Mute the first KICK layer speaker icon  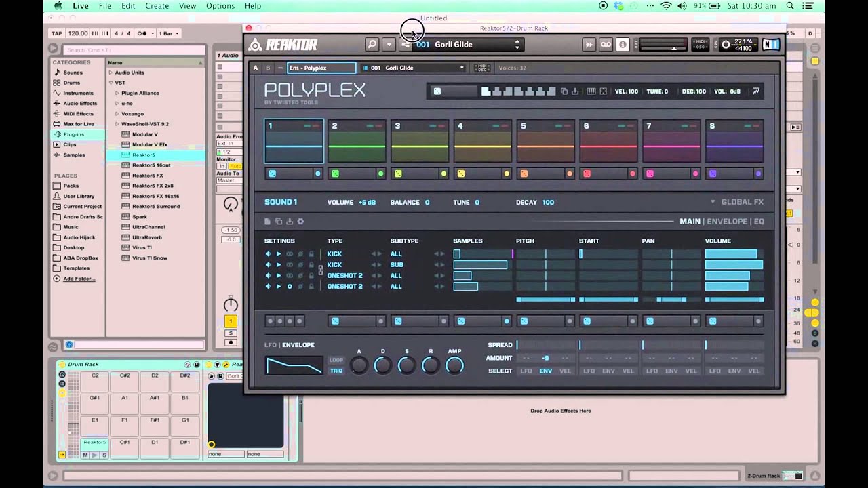coord(268,254)
